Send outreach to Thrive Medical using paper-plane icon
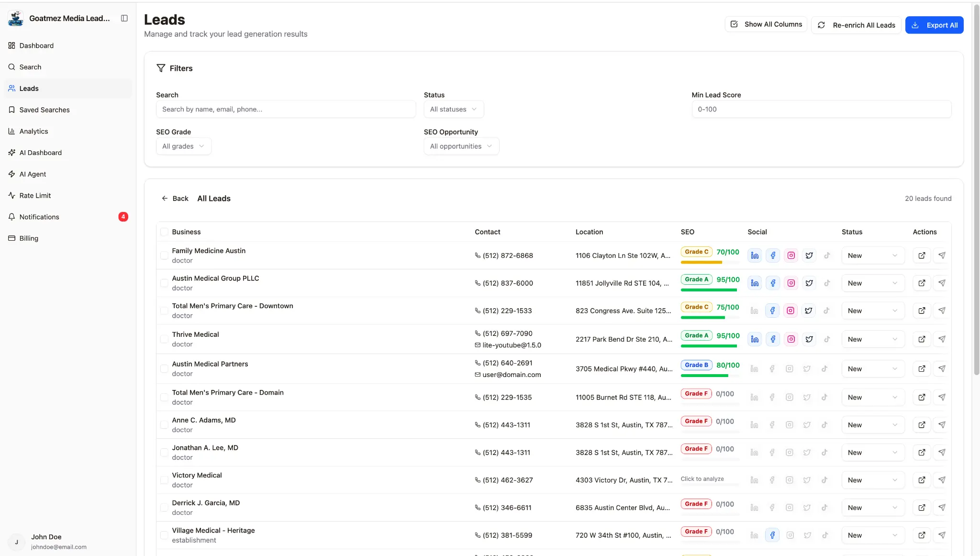 tap(942, 339)
